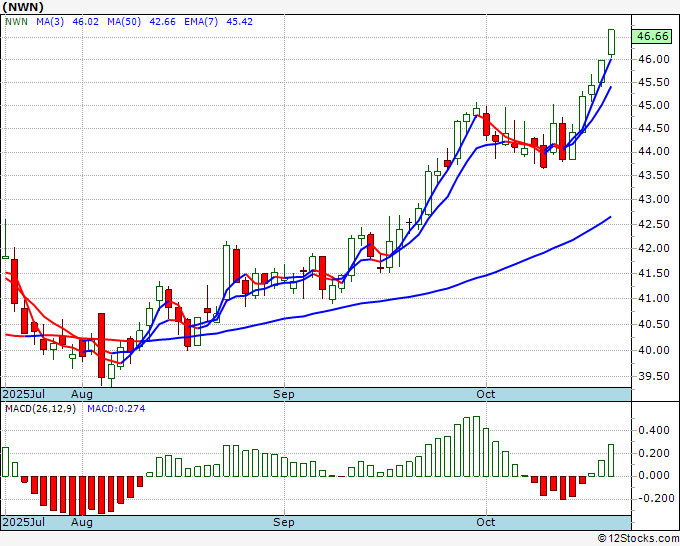Click the EMA(7) indicator label

(x=201, y=22)
